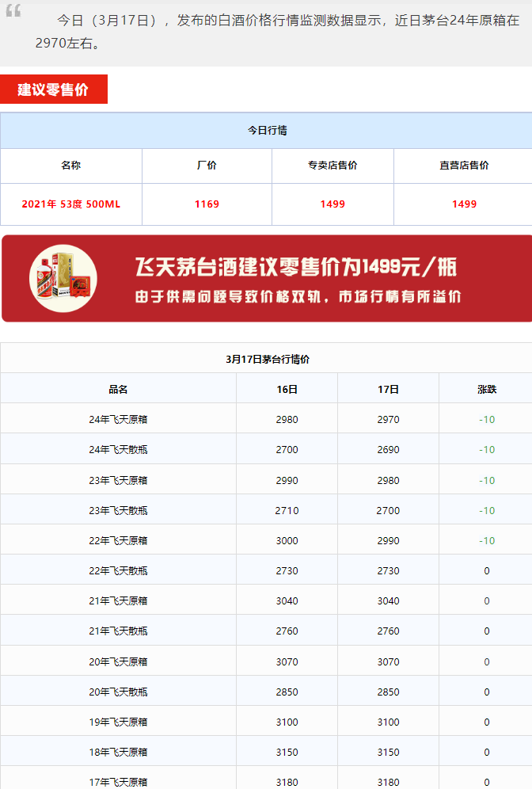This screenshot has height=789, width=532.
Task: Select the 22年飞天散瓶 row name
Action: [x=118, y=571]
